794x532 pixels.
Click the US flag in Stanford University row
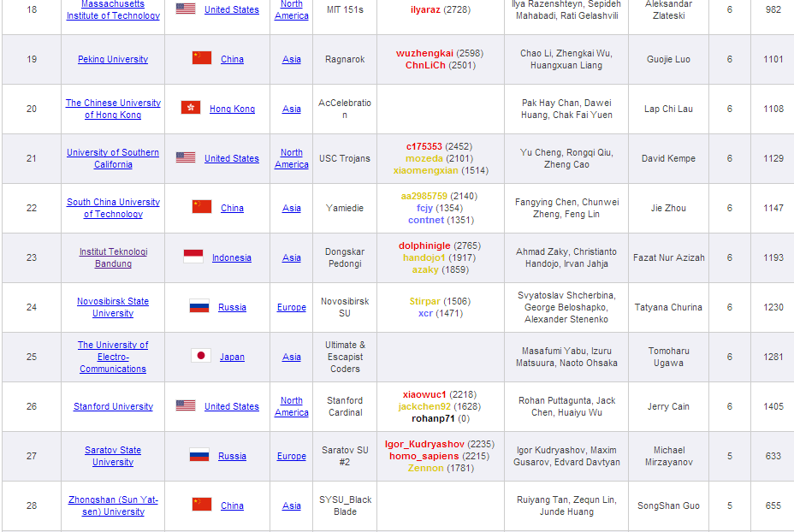coord(186,405)
